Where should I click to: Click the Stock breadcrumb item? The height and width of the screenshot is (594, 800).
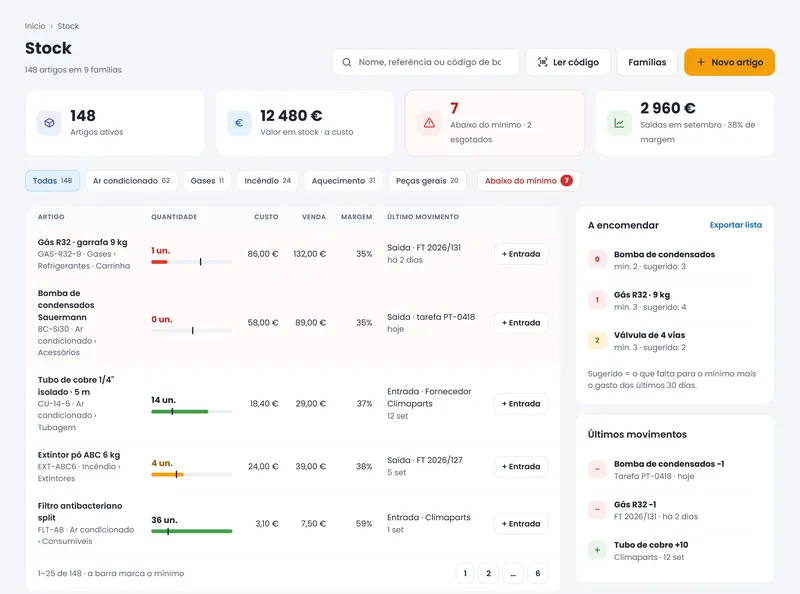tap(68, 26)
